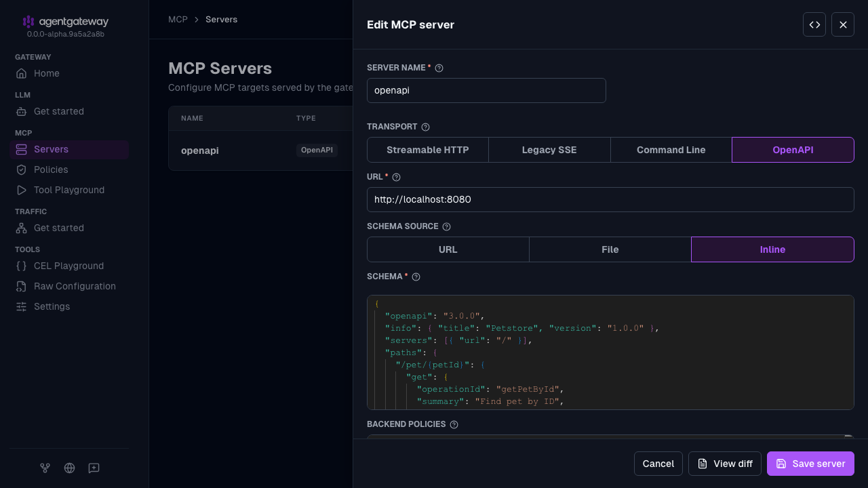The image size is (868, 488).
Task: Toggle raw code view in Edit MCP server
Action: [814, 24]
